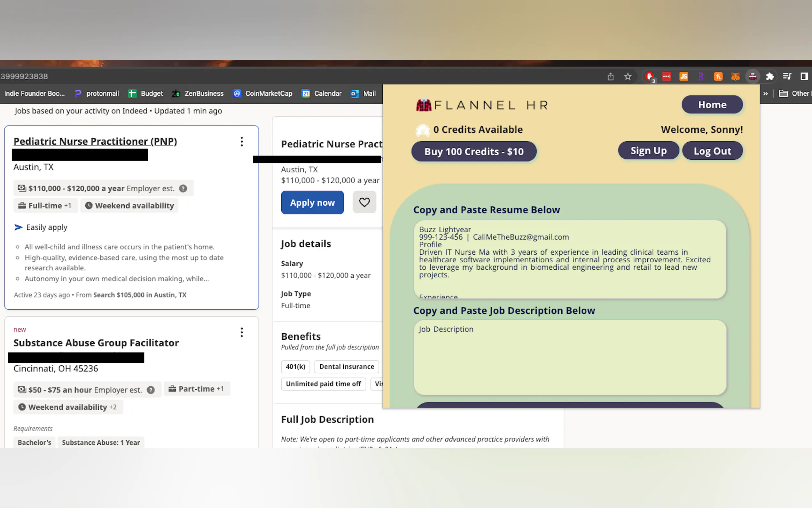Click into the Job Description text area

point(570,357)
